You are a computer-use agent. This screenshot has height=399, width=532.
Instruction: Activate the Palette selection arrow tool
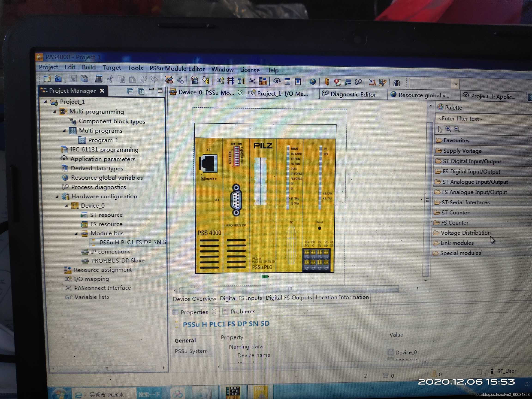click(440, 129)
